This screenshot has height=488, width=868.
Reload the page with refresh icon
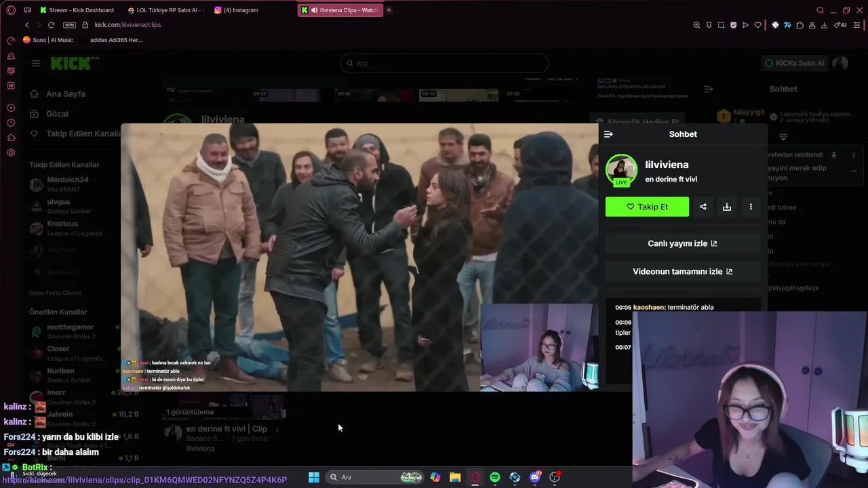click(51, 25)
